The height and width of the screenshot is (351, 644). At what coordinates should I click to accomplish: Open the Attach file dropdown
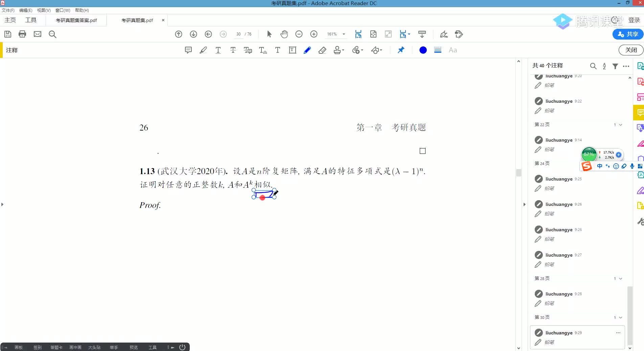[358, 50]
